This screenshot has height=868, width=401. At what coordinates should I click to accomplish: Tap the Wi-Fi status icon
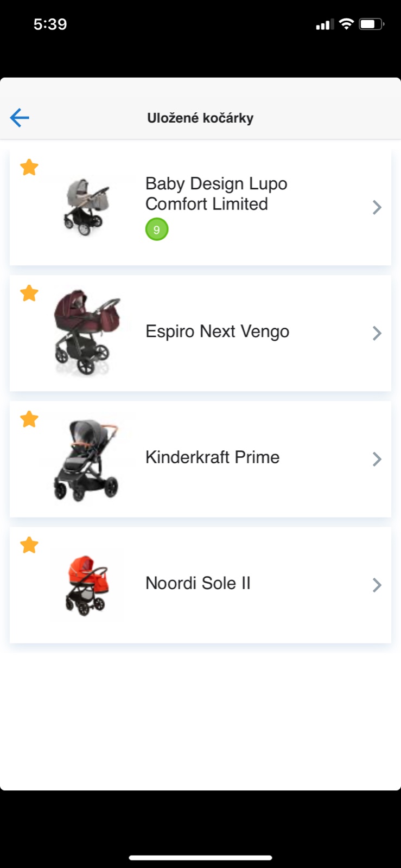tap(346, 24)
